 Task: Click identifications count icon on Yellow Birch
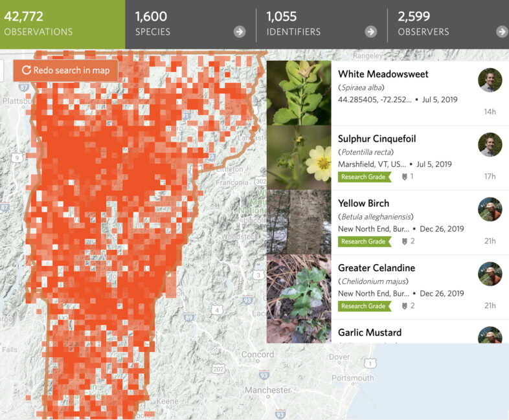click(x=405, y=241)
